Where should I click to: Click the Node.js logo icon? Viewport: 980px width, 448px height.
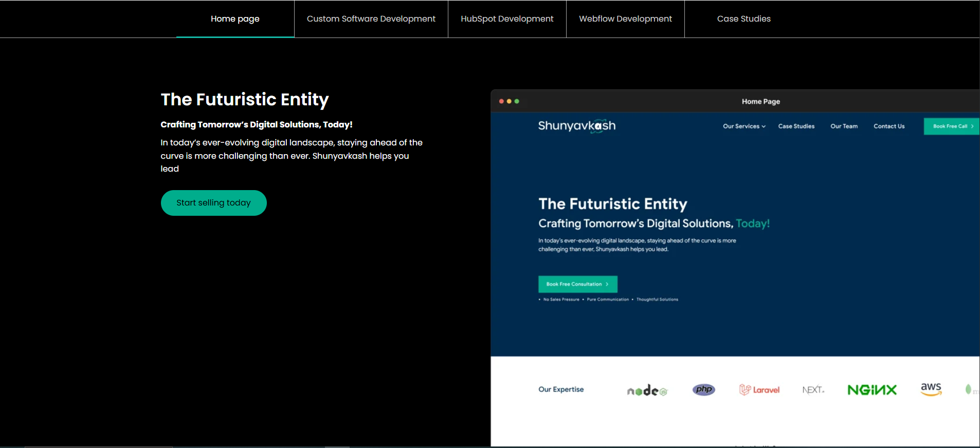point(647,390)
